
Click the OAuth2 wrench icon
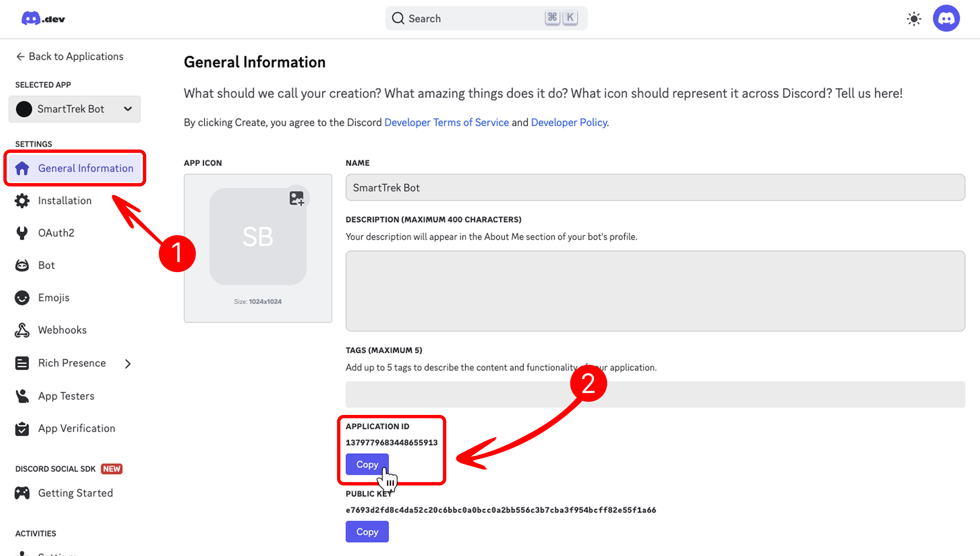(22, 233)
